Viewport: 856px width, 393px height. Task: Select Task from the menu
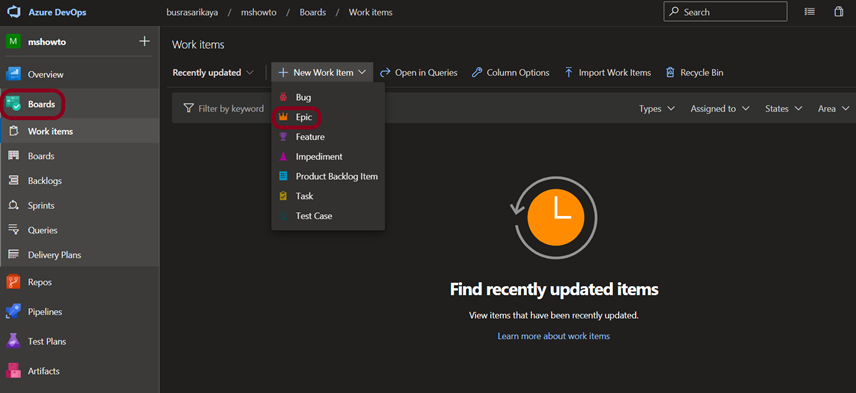pos(328,195)
